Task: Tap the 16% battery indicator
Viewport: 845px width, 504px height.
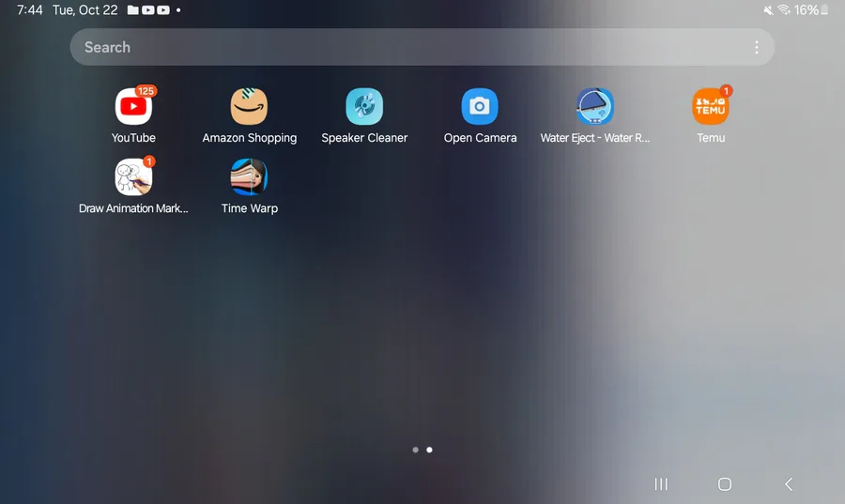Action: point(811,10)
